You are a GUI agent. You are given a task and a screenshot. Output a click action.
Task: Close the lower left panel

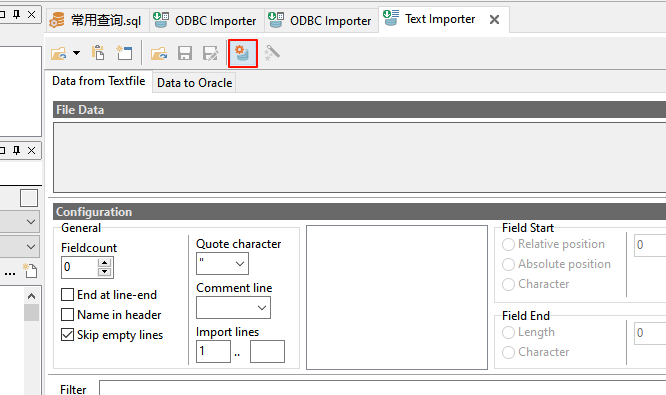point(31,150)
